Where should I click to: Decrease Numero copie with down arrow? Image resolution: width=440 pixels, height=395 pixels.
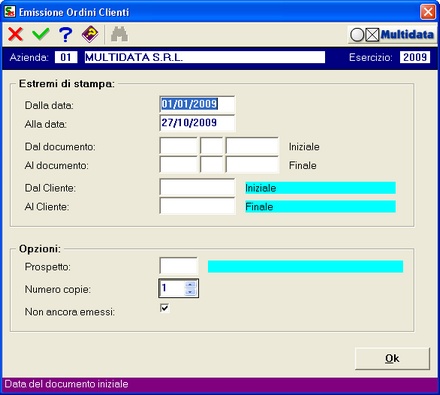coord(190,292)
